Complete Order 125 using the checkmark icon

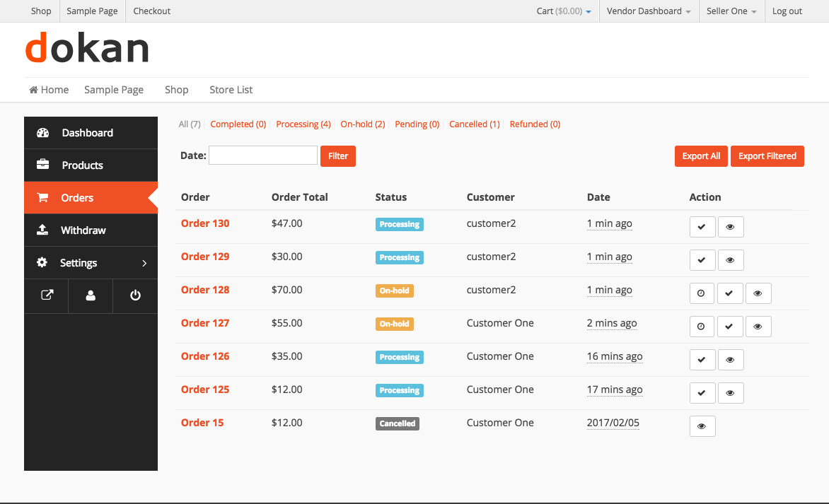click(x=702, y=393)
